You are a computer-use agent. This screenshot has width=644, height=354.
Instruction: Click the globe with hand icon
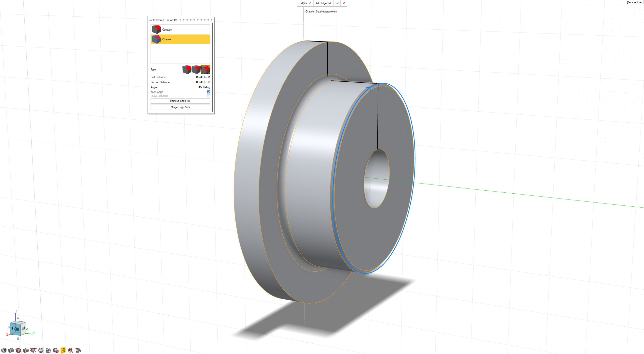(48, 350)
